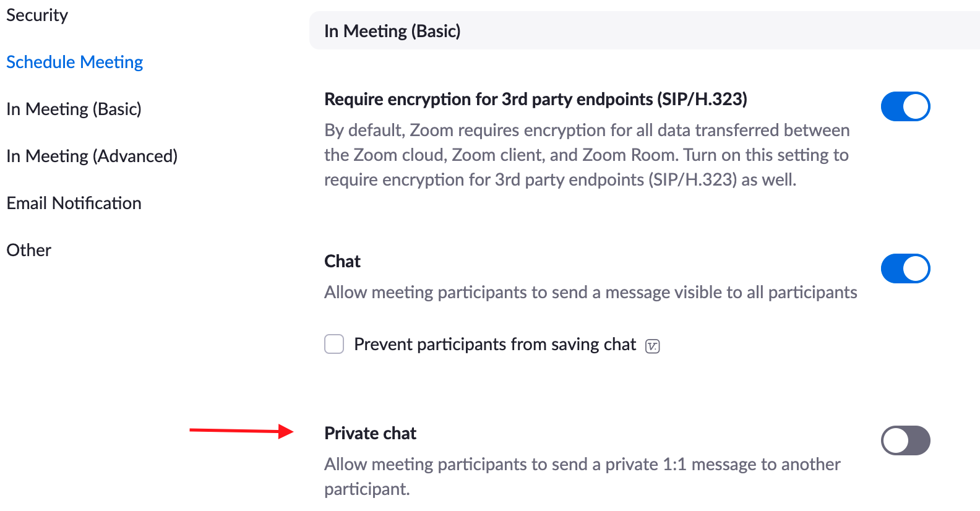
Task: Click the 'Prevent participants from saving chat' label text
Action: tap(494, 344)
